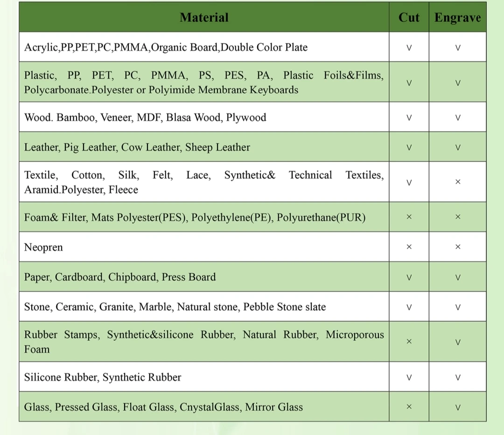Click Engrave checkmark in Glass row

[x=458, y=407]
